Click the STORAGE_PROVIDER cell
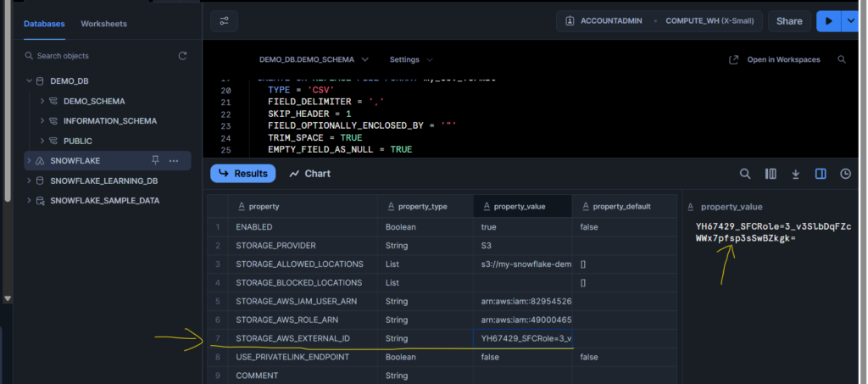The height and width of the screenshot is (384, 868). click(303, 246)
